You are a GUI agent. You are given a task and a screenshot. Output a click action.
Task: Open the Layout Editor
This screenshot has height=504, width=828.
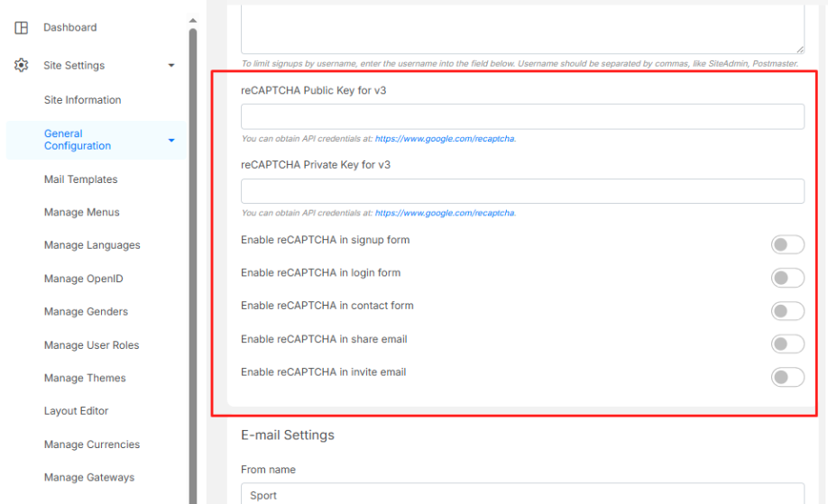[x=76, y=411]
